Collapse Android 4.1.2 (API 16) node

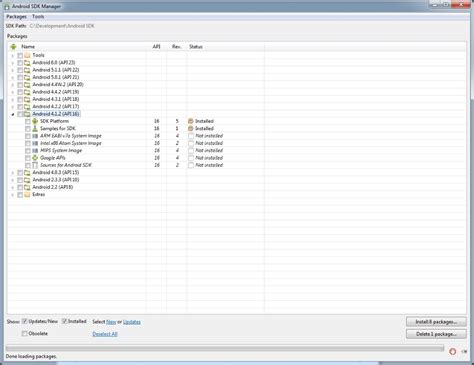13,114
